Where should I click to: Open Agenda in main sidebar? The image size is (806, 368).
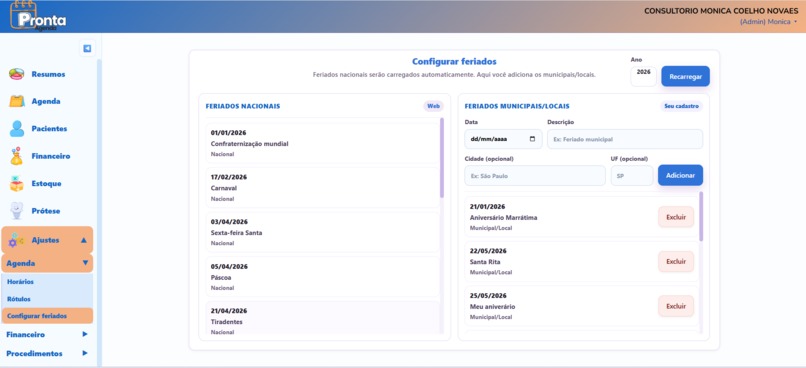click(x=46, y=101)
